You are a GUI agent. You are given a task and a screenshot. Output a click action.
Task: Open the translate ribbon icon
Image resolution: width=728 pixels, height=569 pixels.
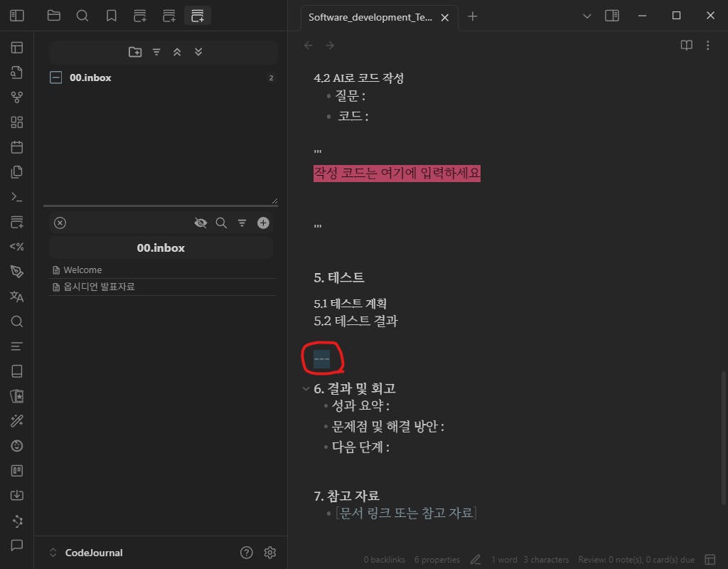pos(17,297)
